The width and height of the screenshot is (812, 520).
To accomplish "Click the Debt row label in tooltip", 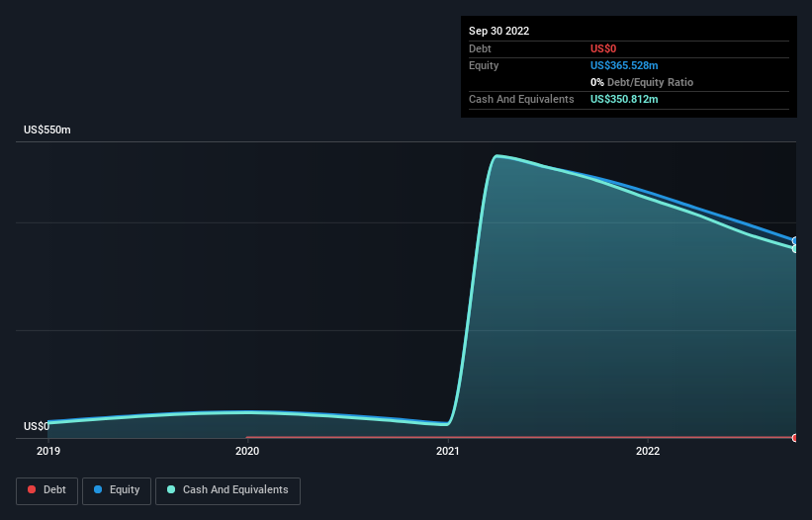I will click(480, 48).
